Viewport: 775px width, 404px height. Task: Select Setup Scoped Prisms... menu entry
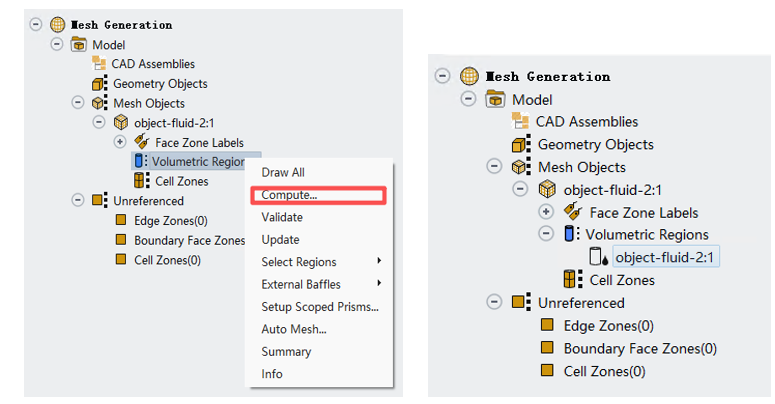(320, 307)
